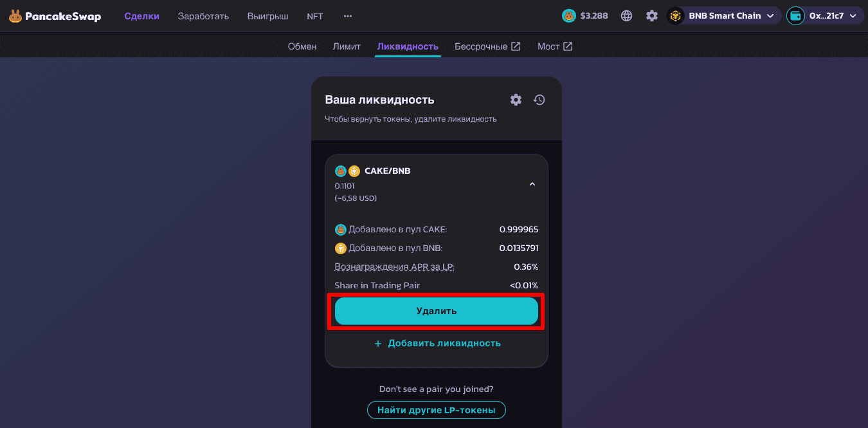The height and width of the screenshot is (428, 868).
Task: Click Добавить ликвидность link
Action: (x=437, y=344)
